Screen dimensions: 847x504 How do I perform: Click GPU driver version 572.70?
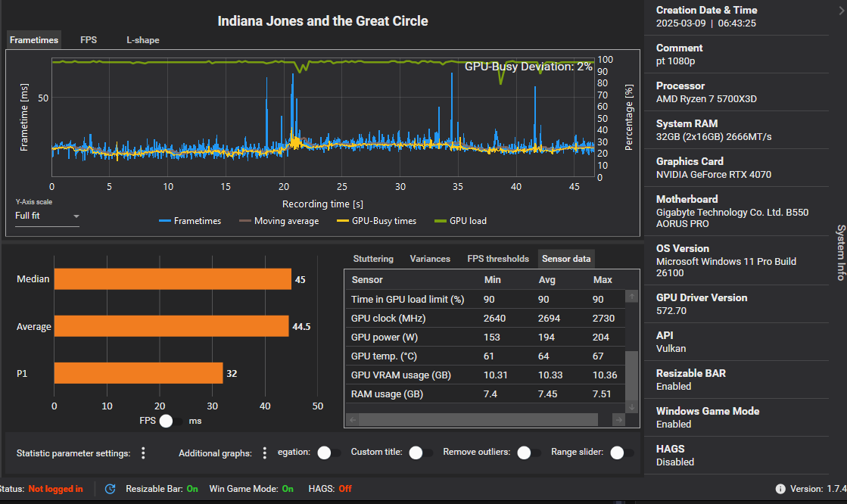point(671,310)
